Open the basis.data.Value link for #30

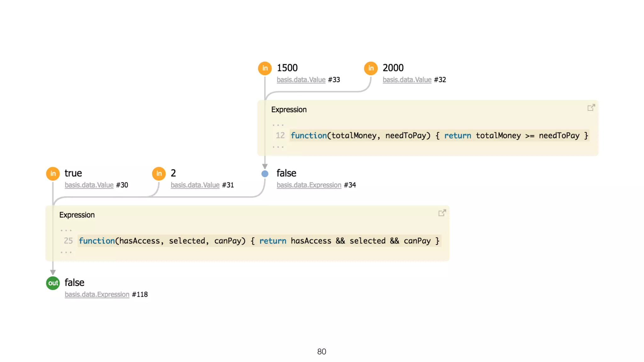tap(89, 185)
